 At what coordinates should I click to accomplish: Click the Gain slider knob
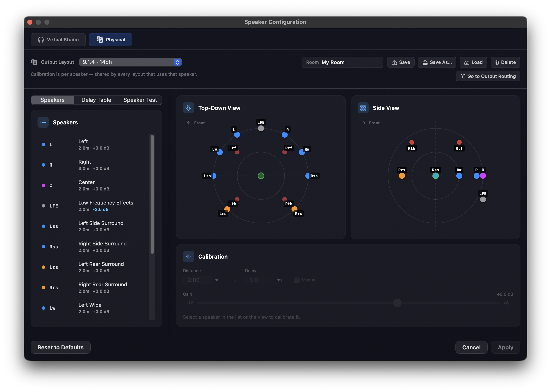(x=397, y=303)
